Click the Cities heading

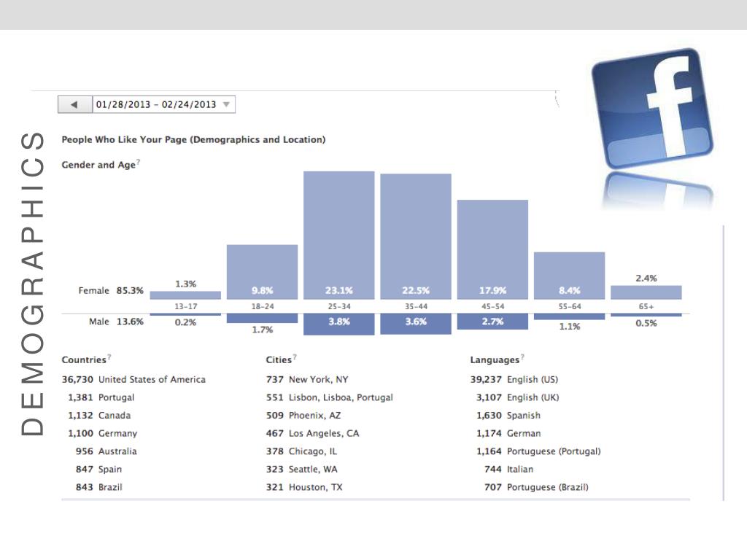coord(279,360)
